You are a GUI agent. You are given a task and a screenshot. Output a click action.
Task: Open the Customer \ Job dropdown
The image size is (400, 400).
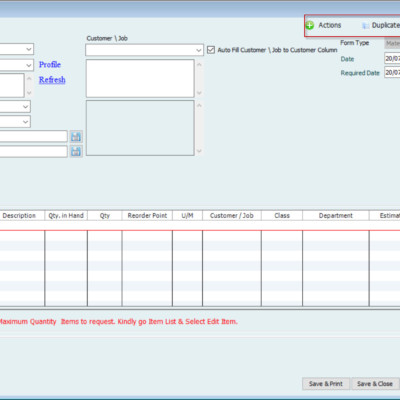pyautogui.click(x=199, y=50)
